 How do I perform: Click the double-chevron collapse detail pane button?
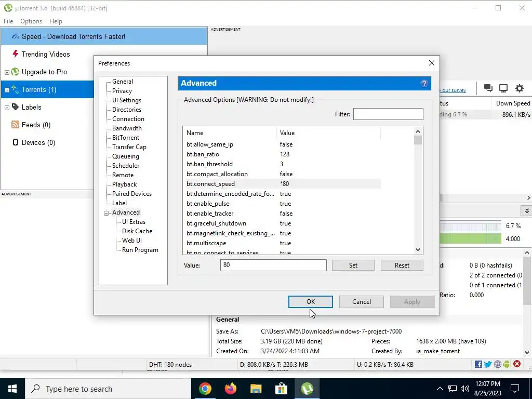click(527, 211)
